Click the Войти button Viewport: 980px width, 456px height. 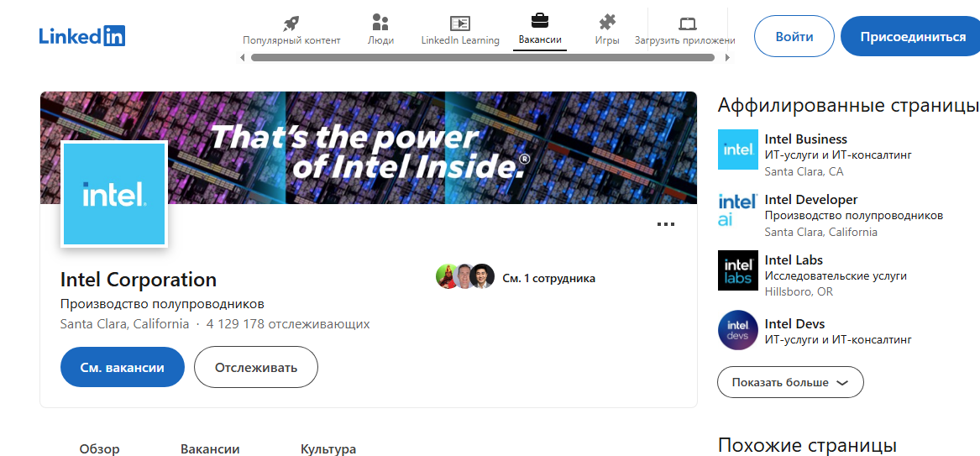794,36
